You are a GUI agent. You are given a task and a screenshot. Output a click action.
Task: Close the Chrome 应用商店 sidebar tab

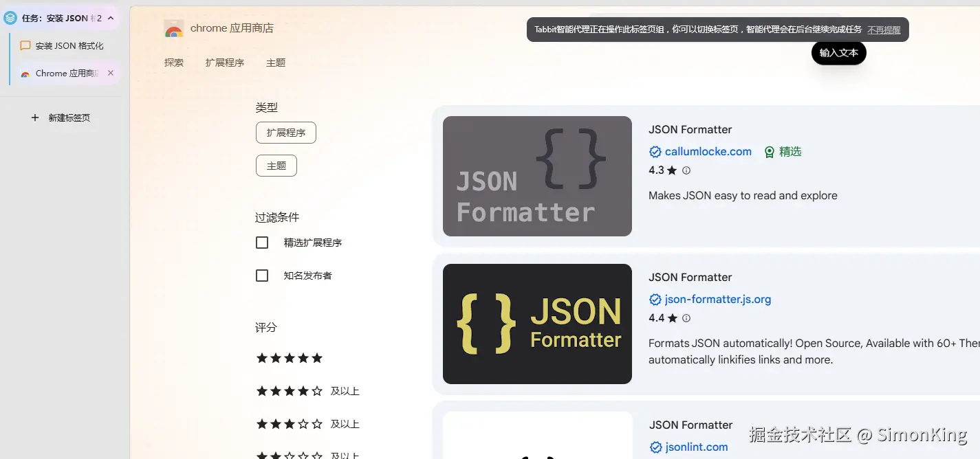111,73
